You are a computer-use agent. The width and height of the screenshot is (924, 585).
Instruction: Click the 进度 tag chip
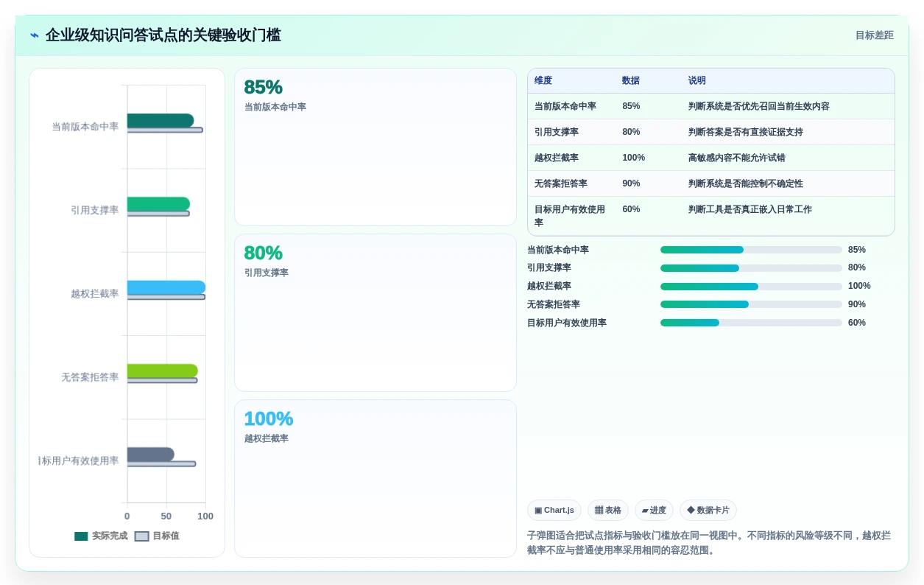point(654,510)
